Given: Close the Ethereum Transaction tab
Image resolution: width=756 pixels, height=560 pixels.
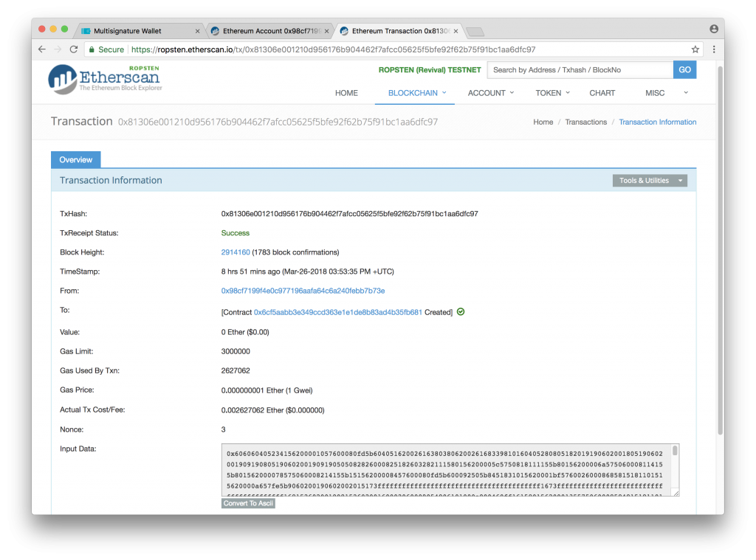Looking at the screenshot, I should 456,31.
